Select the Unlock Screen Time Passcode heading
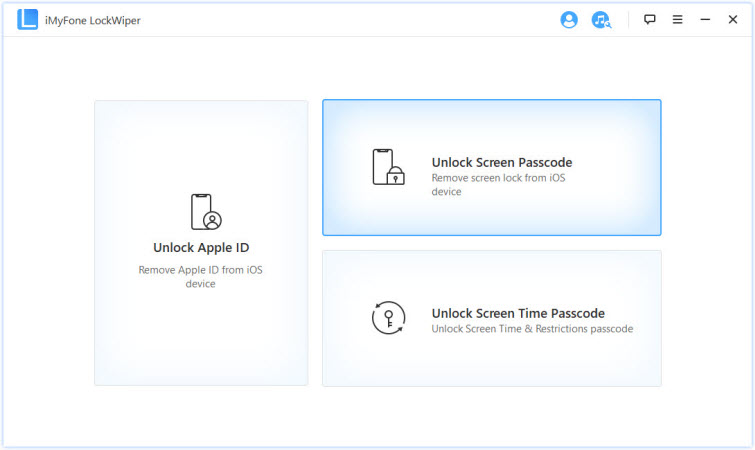This screenshot has width=755, height=450. 517,313
